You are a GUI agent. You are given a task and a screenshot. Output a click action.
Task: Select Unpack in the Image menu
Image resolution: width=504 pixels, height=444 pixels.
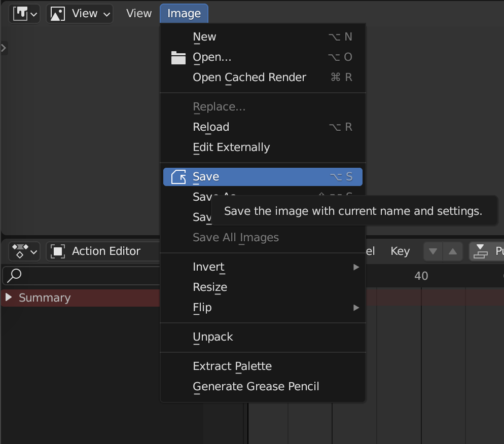pos(263,337)
